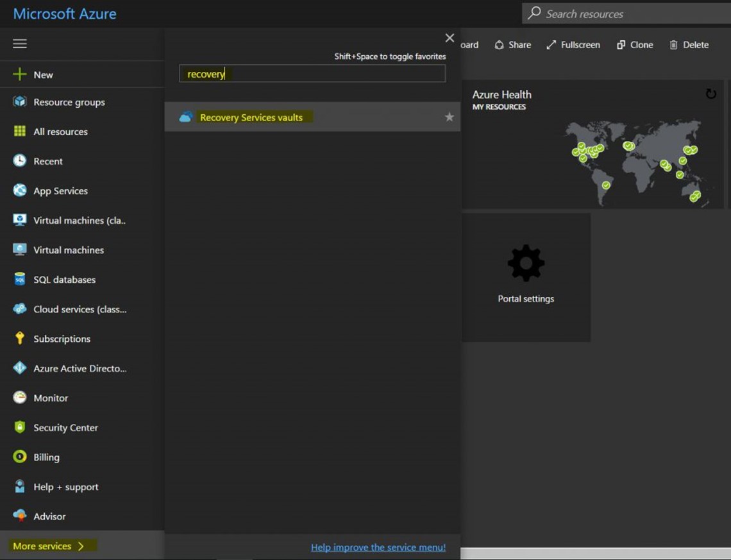Click the All resources grid icon
731x560 pixels.
[20, 131]
